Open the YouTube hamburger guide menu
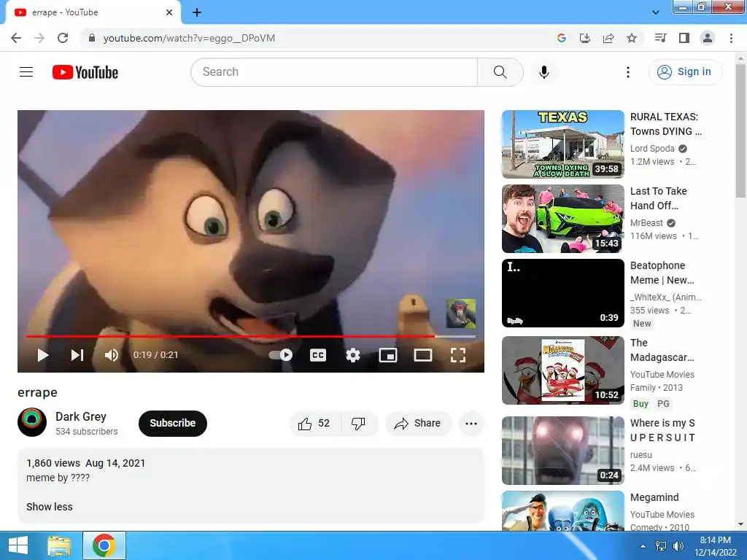 [26, 72]
